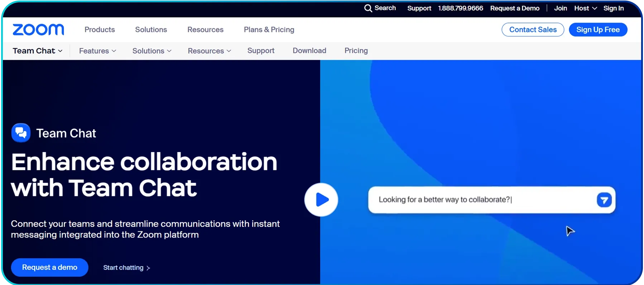The height and width of the screenshot is (285, 644).
Task: Click the arrow after Start chatting
Action: point(148,268)
